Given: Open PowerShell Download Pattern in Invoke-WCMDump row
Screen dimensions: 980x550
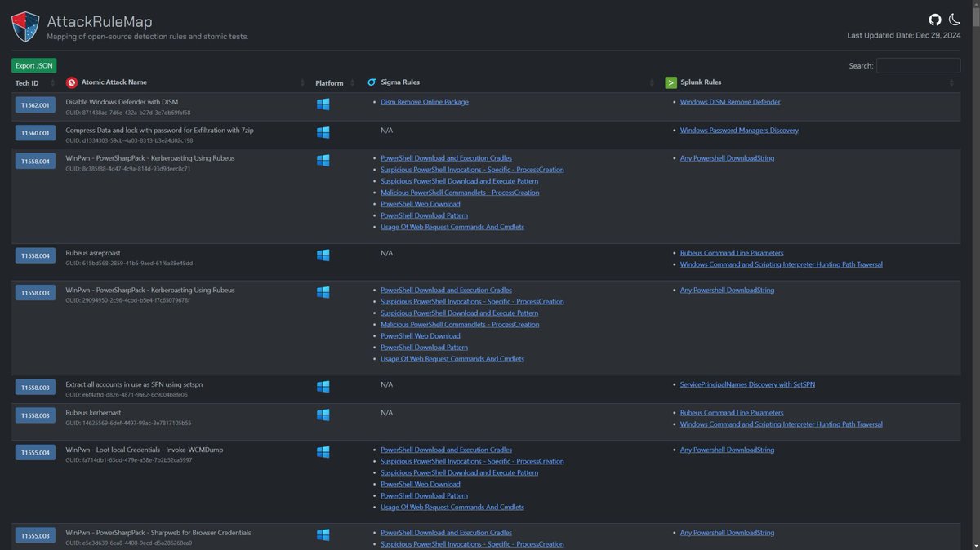Looking at the screenshot, I should coord(425,495).
